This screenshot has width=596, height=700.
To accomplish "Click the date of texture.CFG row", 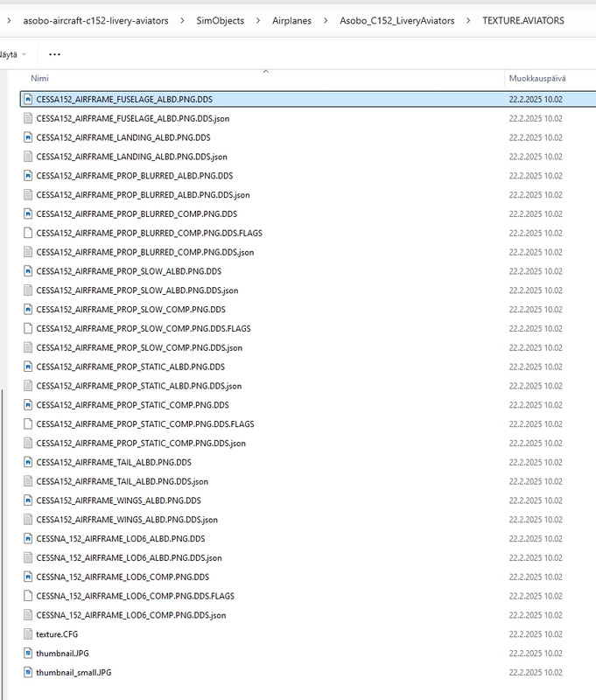I will click(x=536, y=633).
